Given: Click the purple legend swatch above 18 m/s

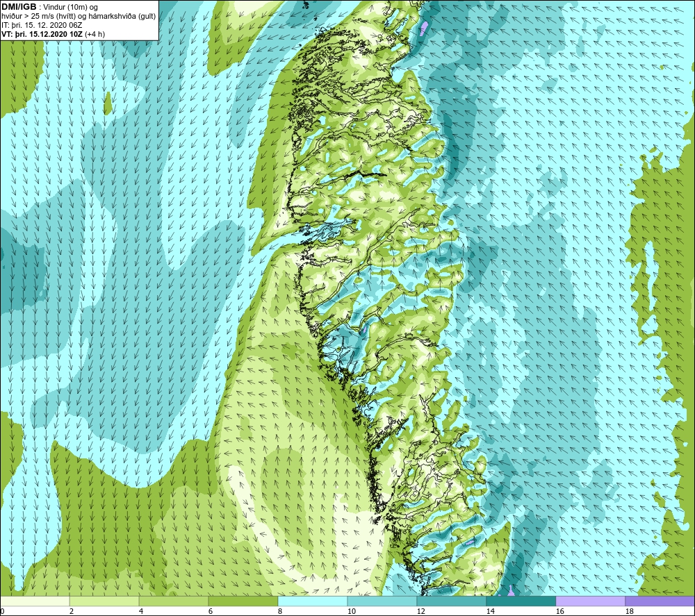Looking at the screenshot, I should 660,601.
